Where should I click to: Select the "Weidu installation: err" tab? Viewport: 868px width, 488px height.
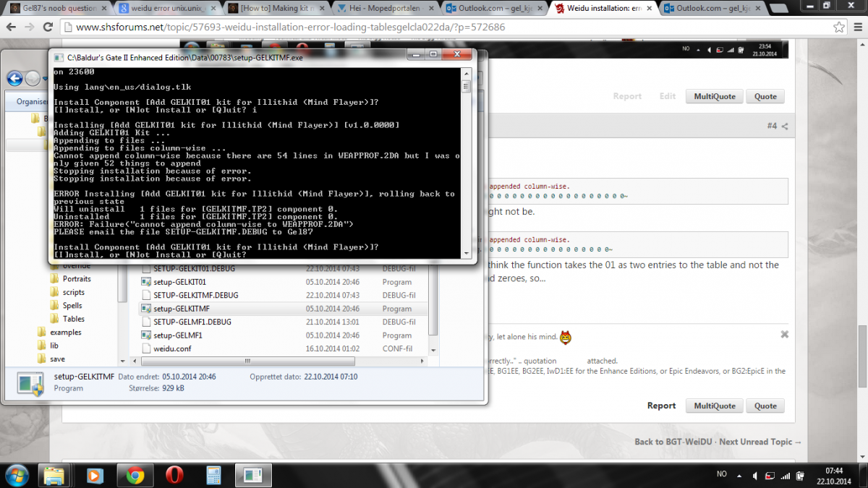point(602,8)
